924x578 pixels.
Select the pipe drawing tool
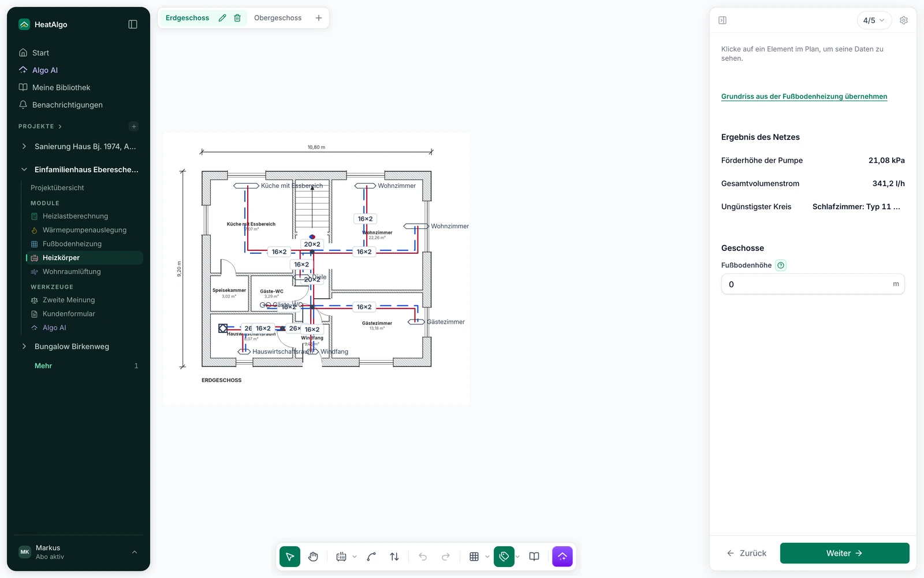(371, 557)
